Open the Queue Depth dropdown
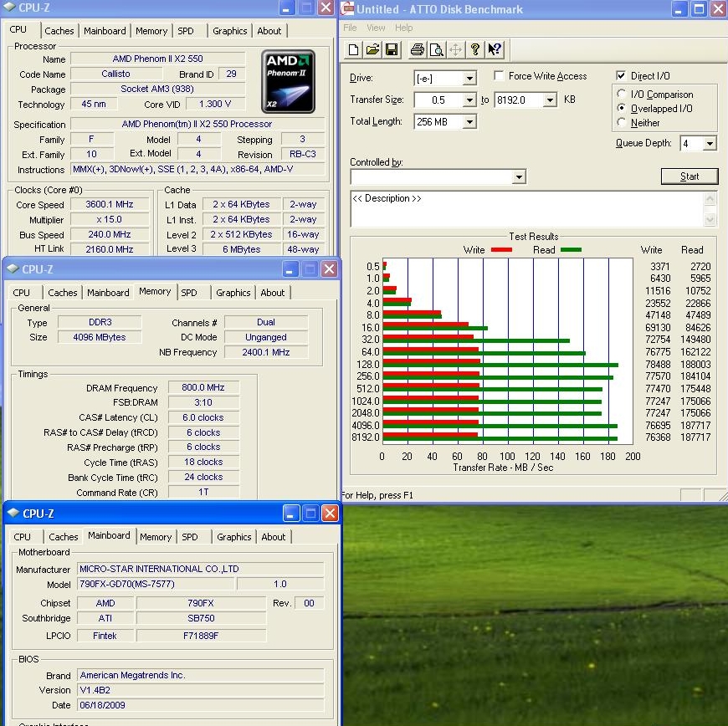728x726 pixels. (710, 143)
